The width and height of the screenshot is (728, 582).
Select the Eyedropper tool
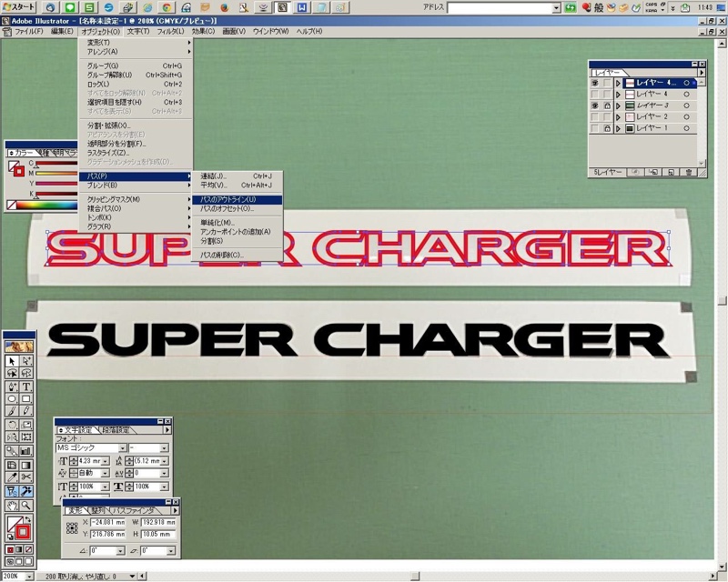[12, 477]
